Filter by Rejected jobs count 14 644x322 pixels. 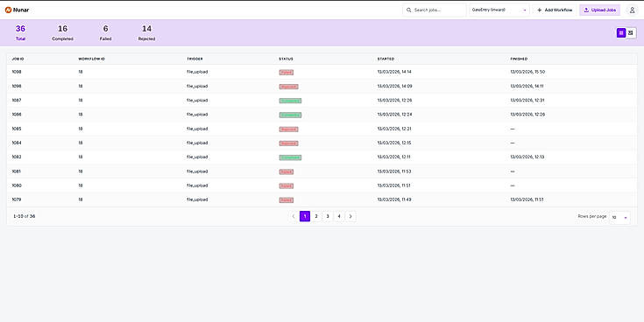pos(146,33)
